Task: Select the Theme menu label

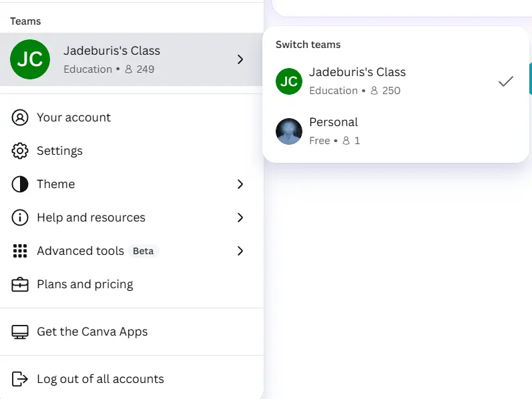Action: 55,184
